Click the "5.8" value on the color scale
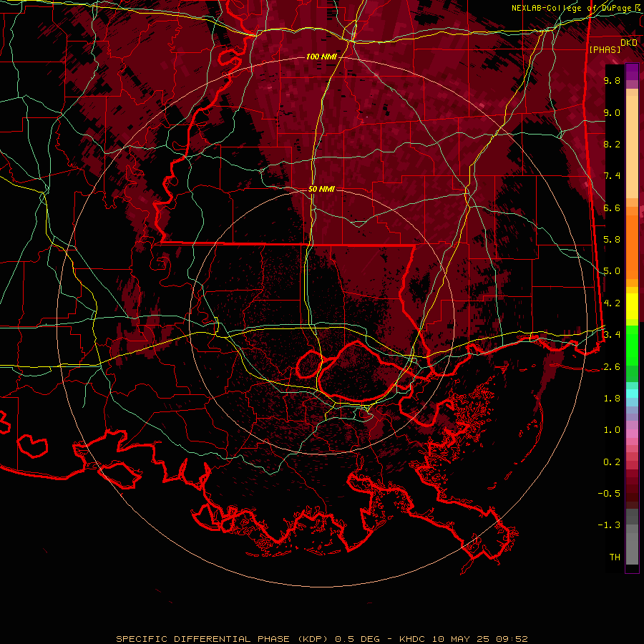Image resolution: width=644 pixels, height=644 pixels. click(612, 240)
